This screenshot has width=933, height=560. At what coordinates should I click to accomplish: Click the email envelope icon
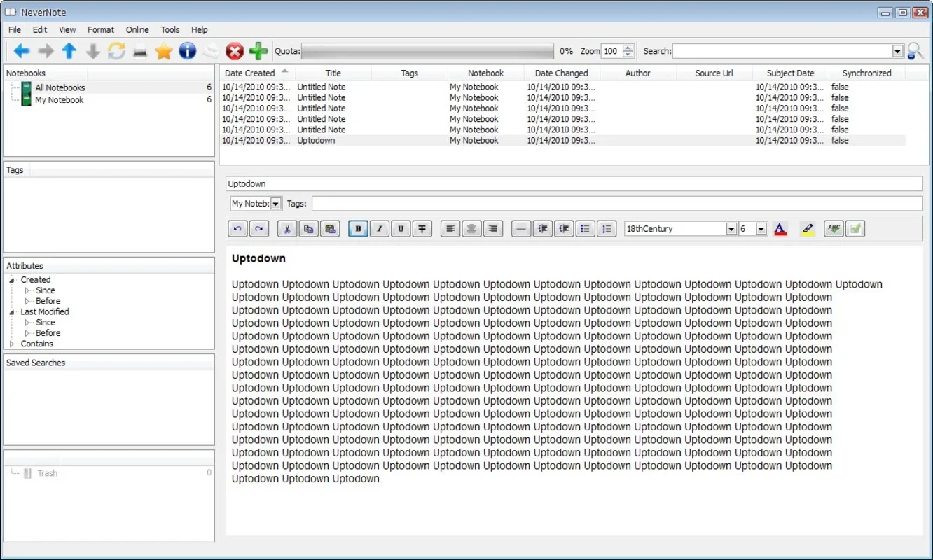pos(211,50)
